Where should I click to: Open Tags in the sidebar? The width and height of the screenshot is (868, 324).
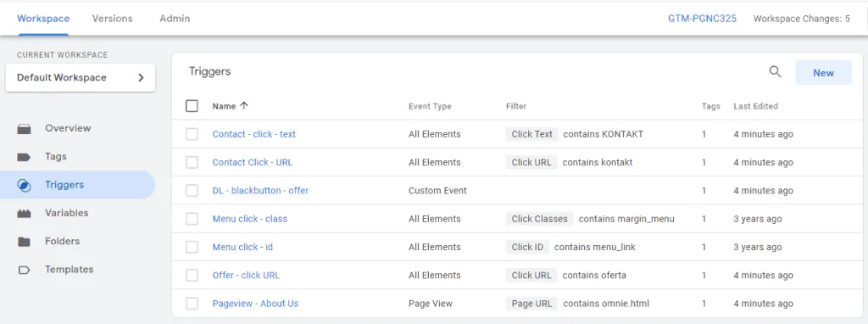[56, 157]
